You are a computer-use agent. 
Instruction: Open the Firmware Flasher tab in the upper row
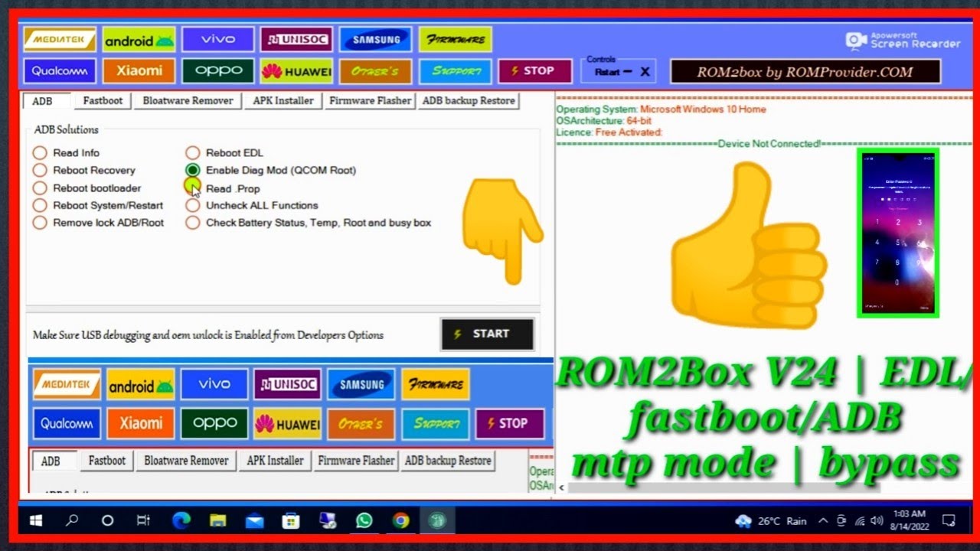pyautogui.click(x=370, y=100)
